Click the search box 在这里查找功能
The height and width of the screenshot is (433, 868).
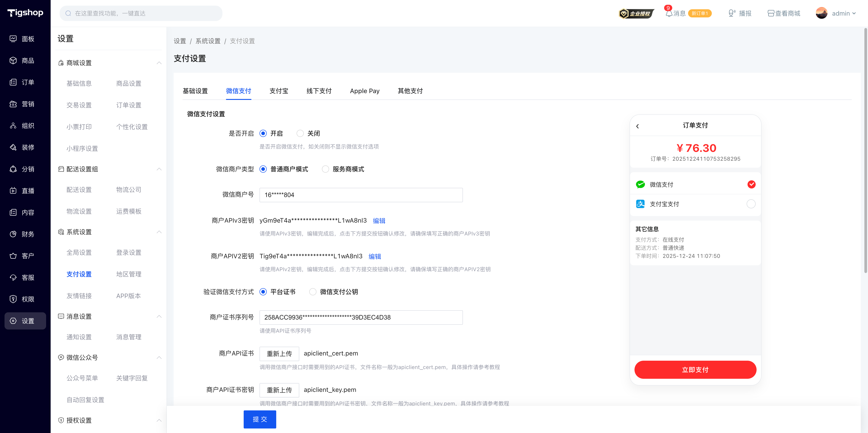tap(141, 14)
